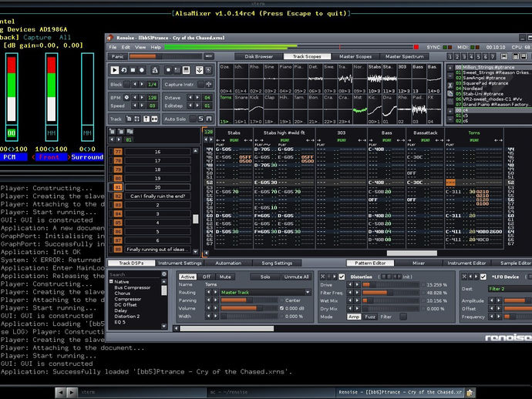Click the capture instrument crosshair icon
The height and width of the screenshot is (399, 532).
[209, 84]
